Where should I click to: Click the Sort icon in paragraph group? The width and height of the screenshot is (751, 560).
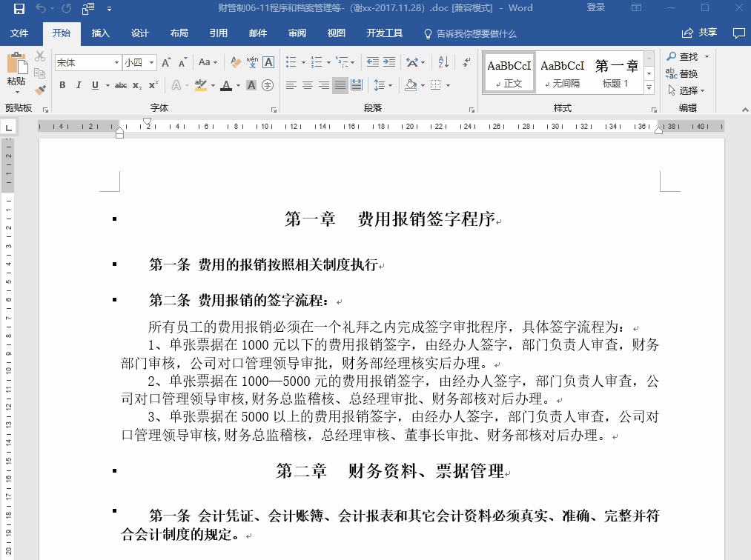[x=443, y=61]
